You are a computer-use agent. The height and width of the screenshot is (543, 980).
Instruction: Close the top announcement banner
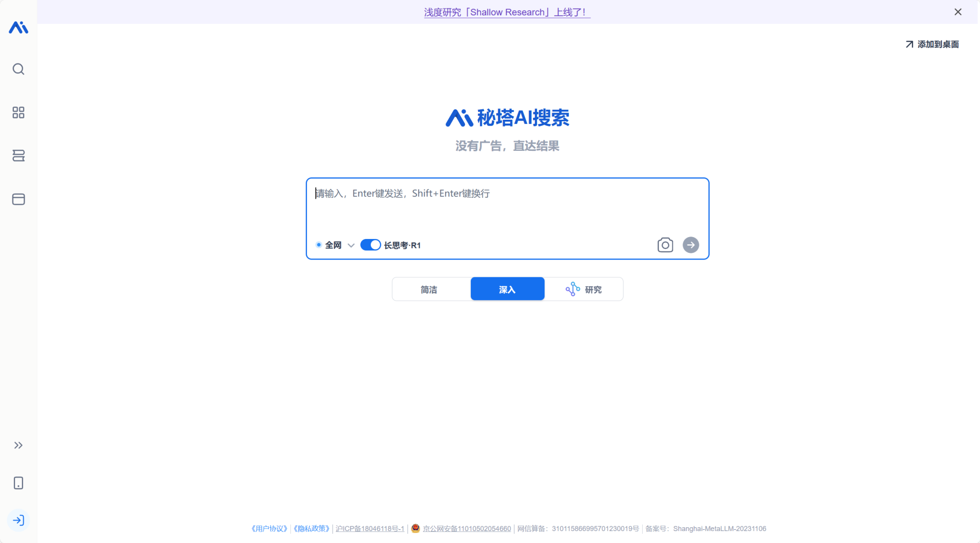pos(958,12)
